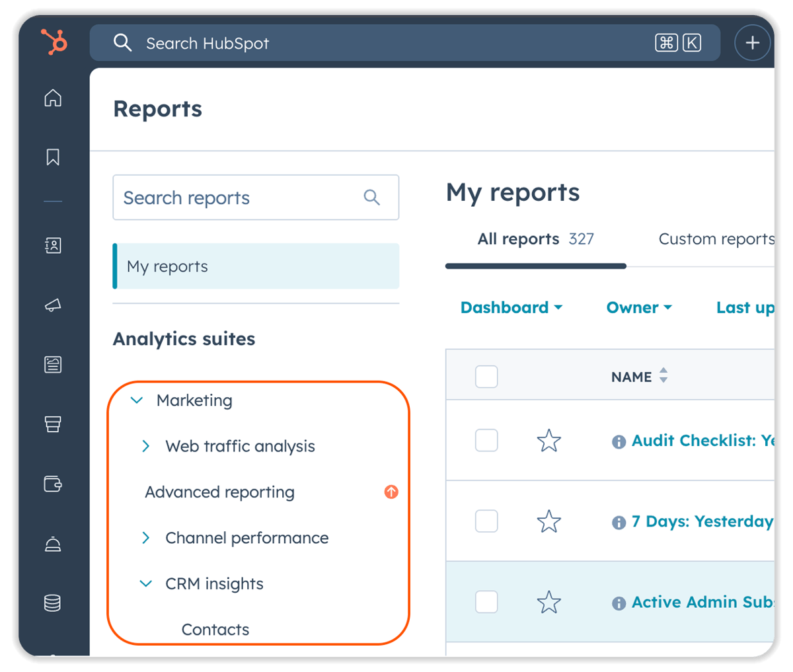This screenshot has height=672, width=793.
Task: Expand Channel performance chevron
Action: click(x=146, y=538)
